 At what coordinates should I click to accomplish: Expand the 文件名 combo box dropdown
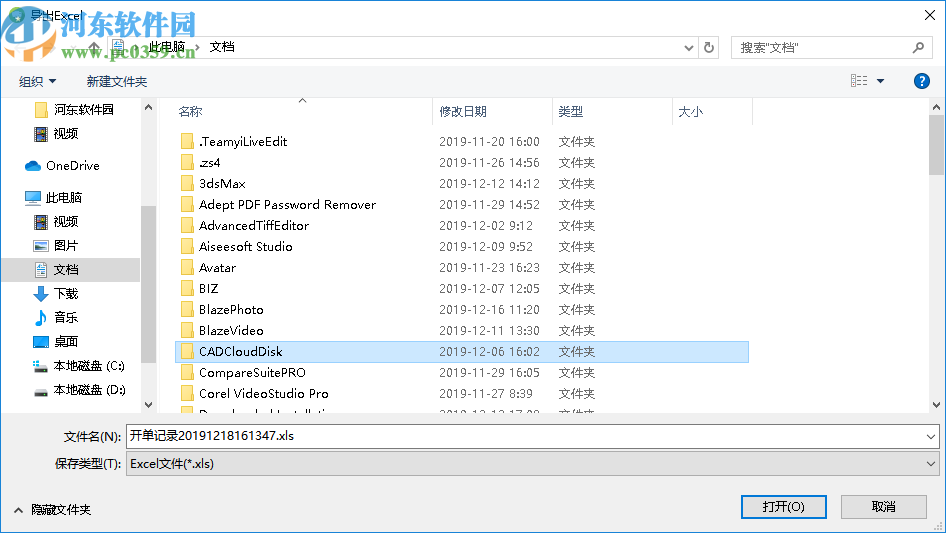[x=930, y=436]
